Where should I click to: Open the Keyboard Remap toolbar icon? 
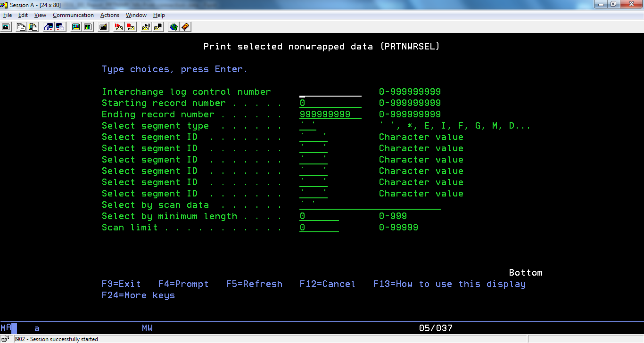103,27
